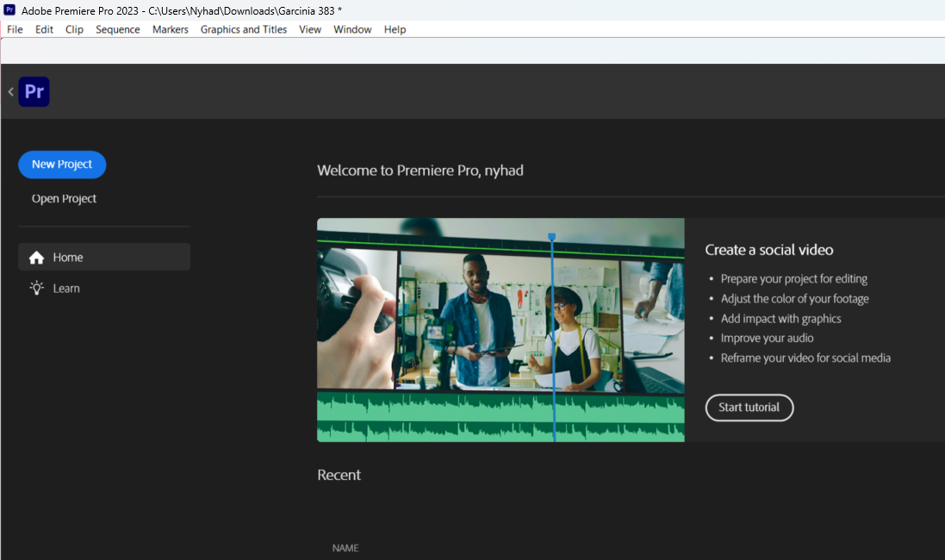Click 'Add impact with graphics' text
The image size is (945, 560).
(780, 318)
